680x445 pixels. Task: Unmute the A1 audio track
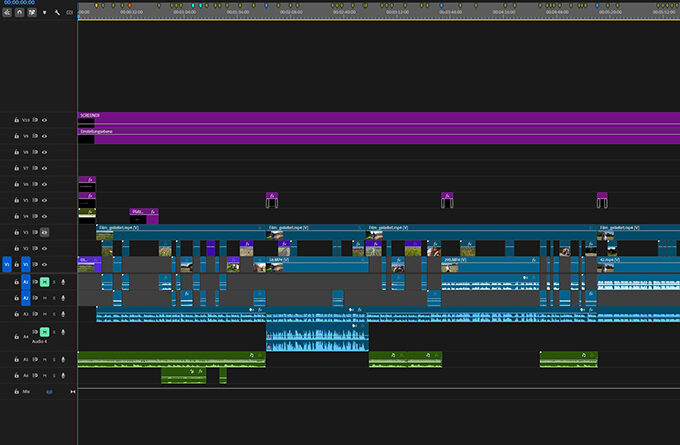point(44,282)
